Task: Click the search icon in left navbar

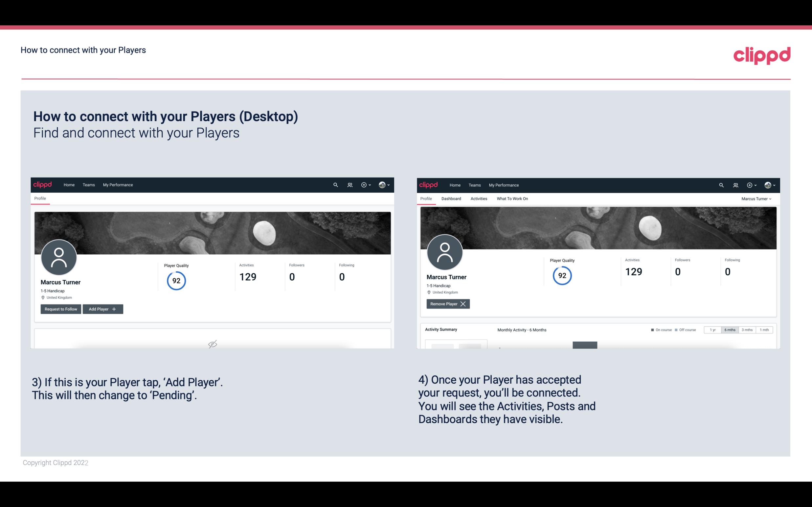Action: (335, 185)
